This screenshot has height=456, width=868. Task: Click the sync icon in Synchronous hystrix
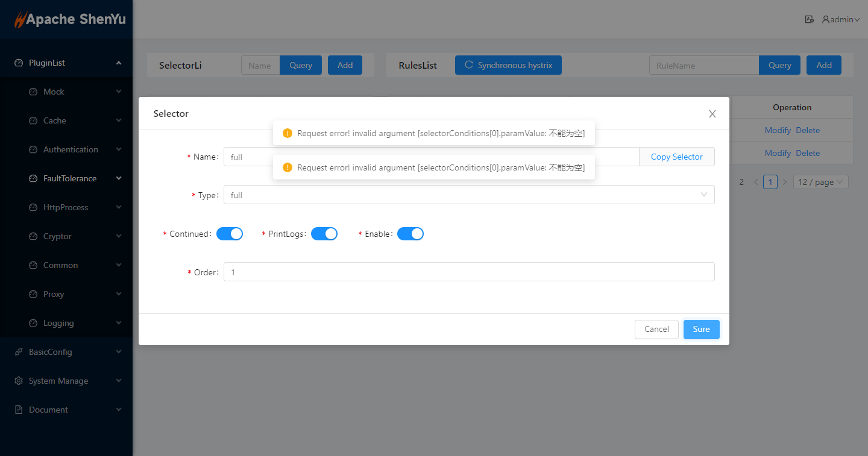(x=468, y=65)
